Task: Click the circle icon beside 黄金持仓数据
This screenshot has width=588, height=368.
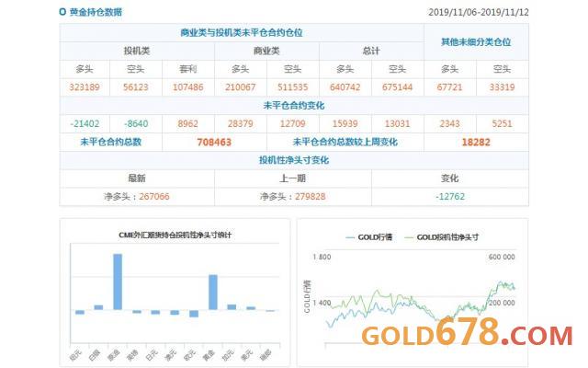Action: pos(62,12)
